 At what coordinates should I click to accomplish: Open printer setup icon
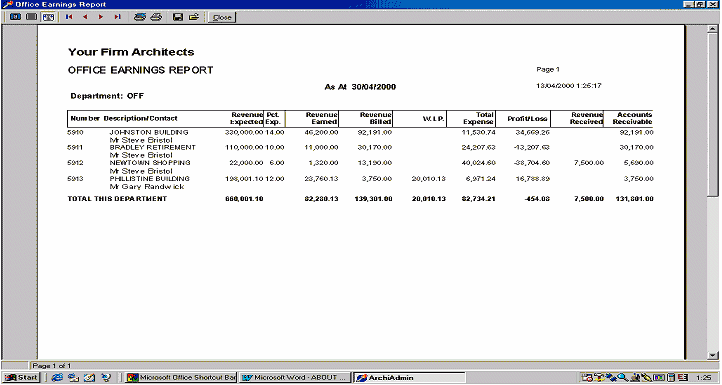tap(140, 17)
